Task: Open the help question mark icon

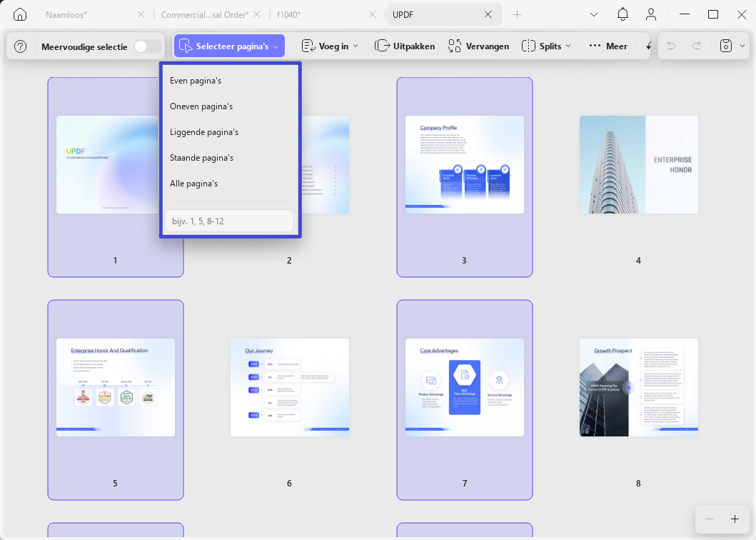Action: click(x=20, y=46)
